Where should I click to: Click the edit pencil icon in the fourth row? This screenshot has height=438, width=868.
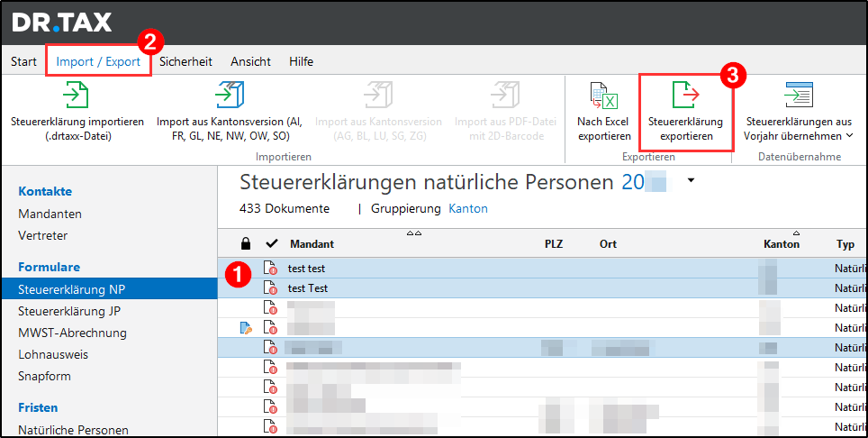tap(246, 328)
